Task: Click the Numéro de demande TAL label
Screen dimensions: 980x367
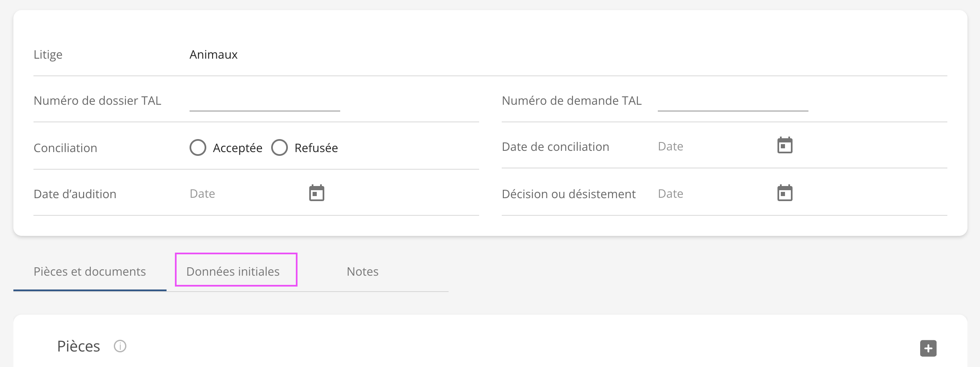Action: (572, 101)
